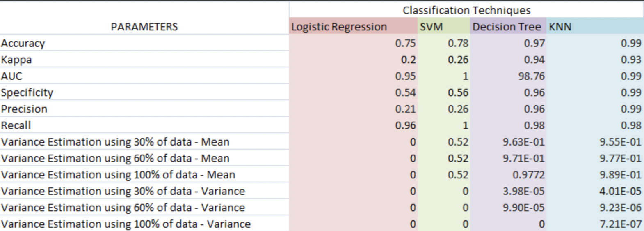Select the Kappa row label cell
The width and height of the screenshot is (644, 231).
(x=144, y=60)
